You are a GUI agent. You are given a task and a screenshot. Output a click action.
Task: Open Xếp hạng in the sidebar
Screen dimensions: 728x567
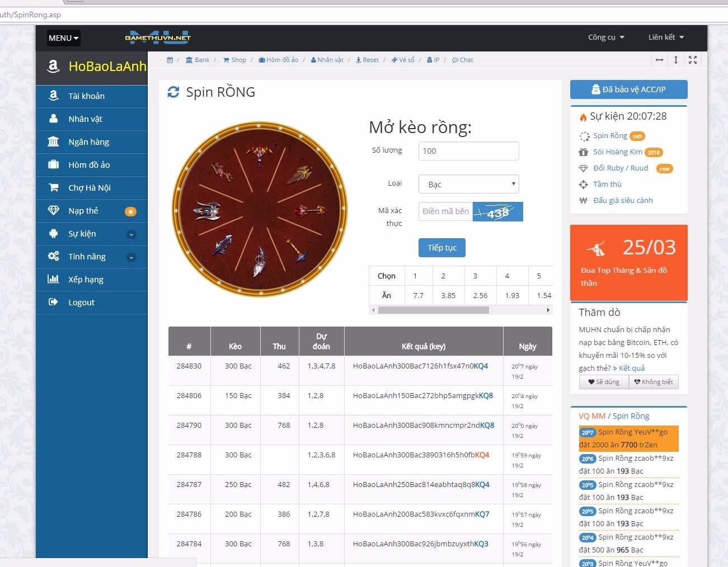click(x=92, y=280)
